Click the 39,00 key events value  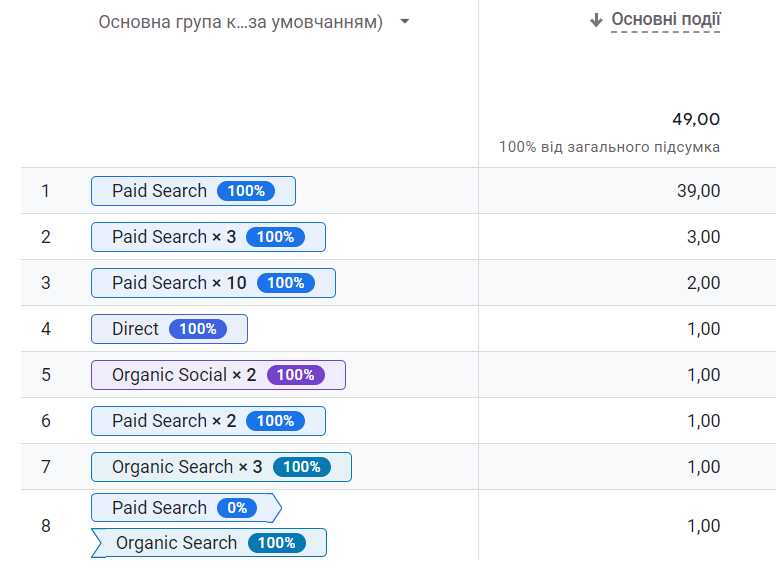click(698, 191)
